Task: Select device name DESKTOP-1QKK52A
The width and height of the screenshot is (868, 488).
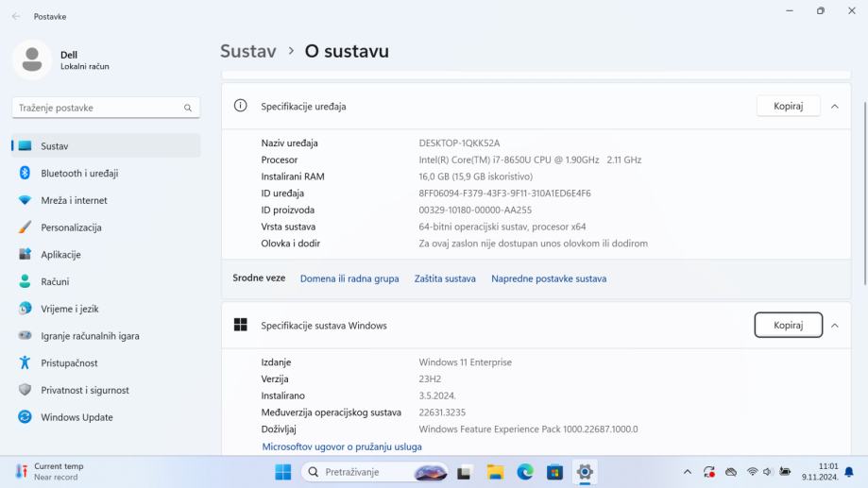Action: (x=459, y=143)
